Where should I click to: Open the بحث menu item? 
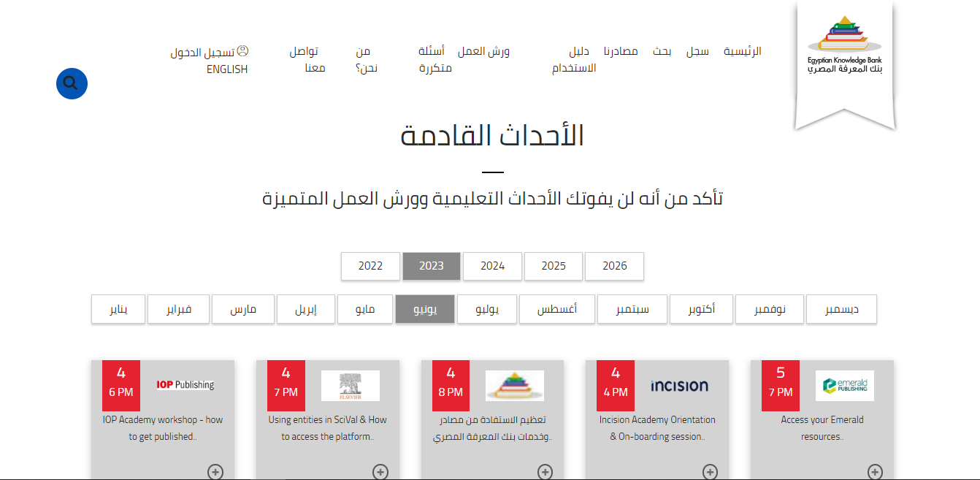662,51
